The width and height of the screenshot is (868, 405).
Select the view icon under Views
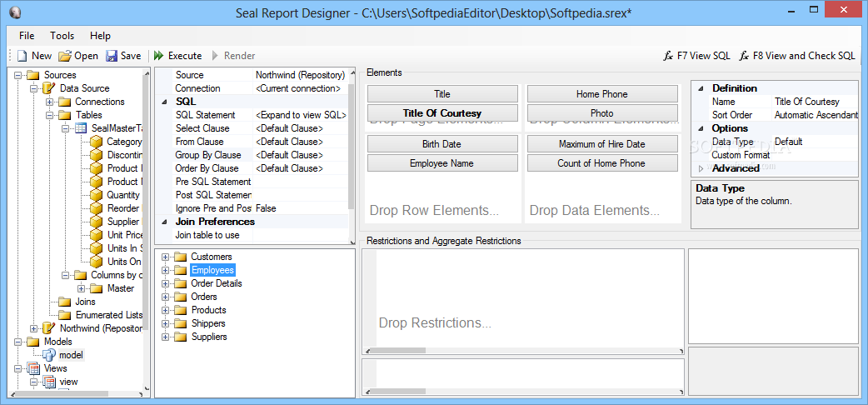pyautogui.click(x=49, y=381)
